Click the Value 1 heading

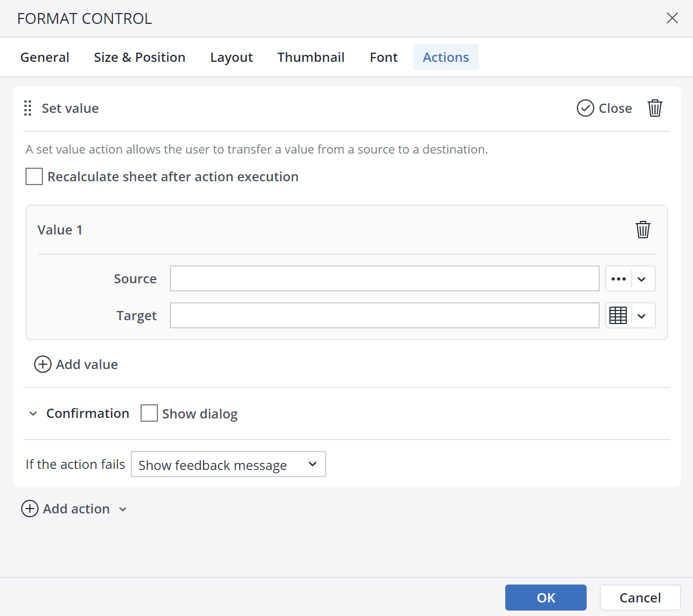[60, 230]
